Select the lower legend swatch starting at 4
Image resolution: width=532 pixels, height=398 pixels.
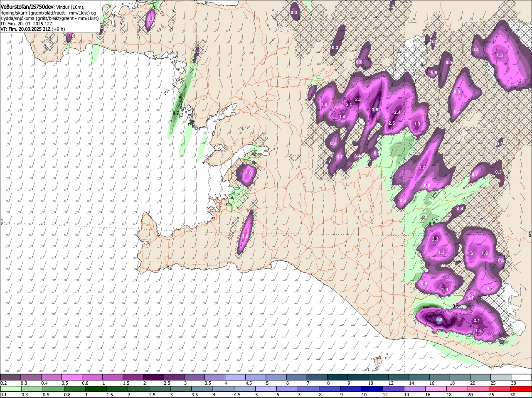(223, 389)
